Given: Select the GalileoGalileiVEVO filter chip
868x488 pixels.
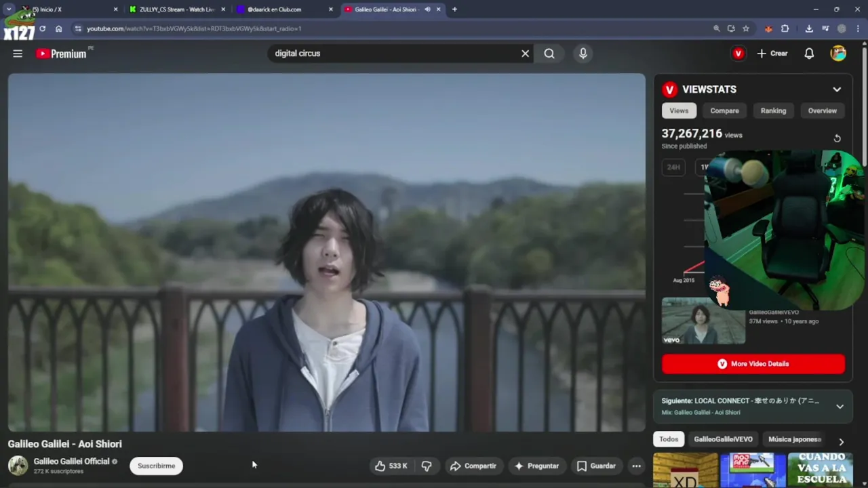Looking at the screenshot, I should click(723, 439).
